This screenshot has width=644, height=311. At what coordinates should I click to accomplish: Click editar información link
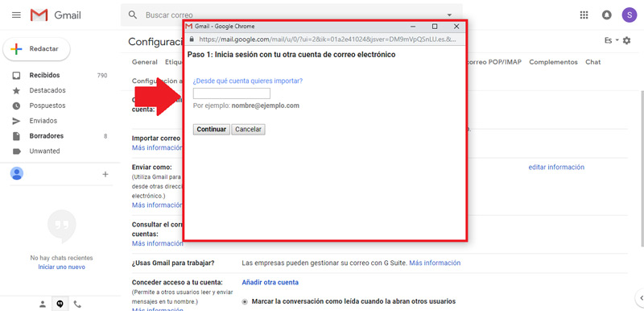point(556,168)
